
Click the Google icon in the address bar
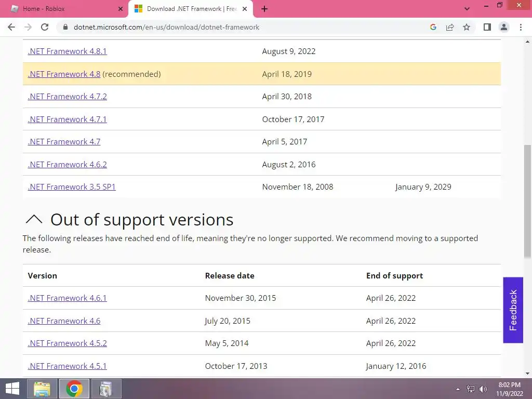coord(433,27)
